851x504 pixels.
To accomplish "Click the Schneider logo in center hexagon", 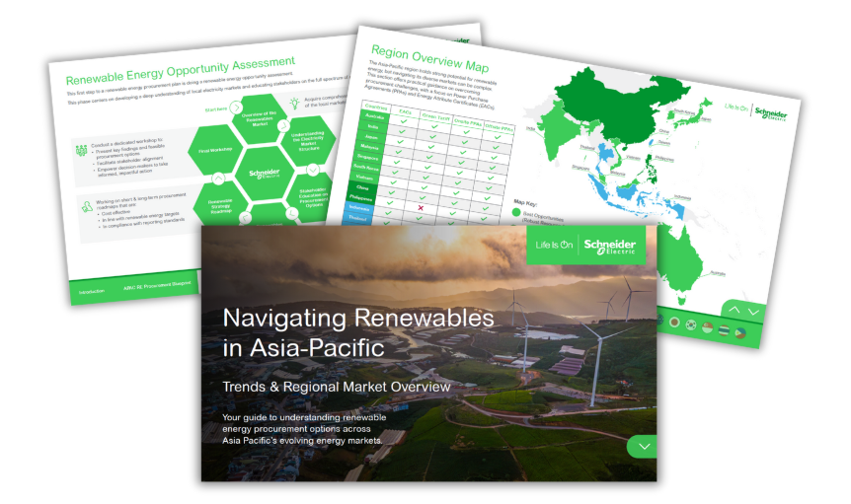I will pos(264,176).
